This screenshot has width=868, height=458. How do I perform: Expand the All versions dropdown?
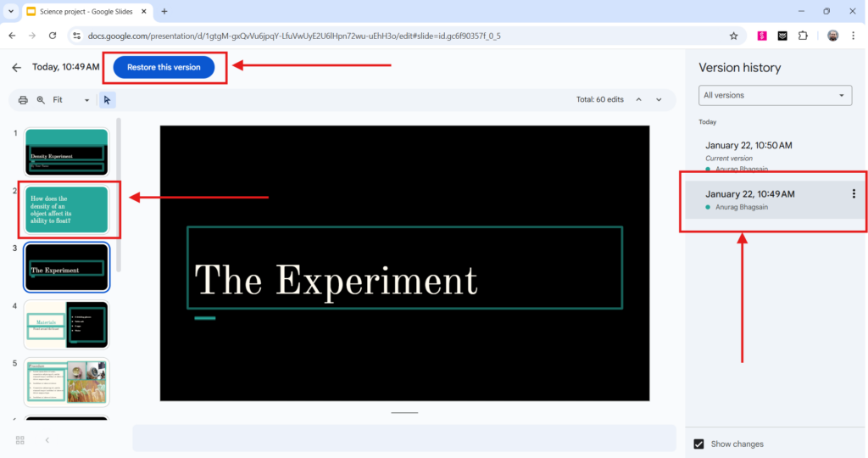[775, 95]
